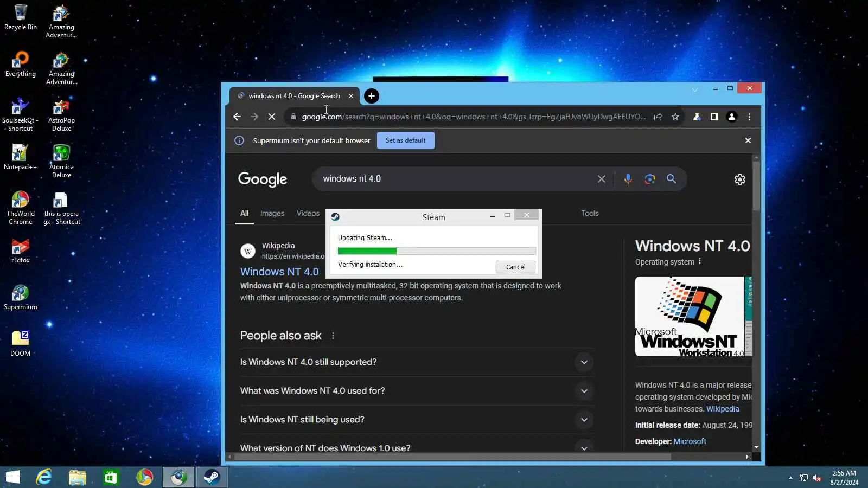Expand 'What version of NT does Windows 1.0 use?'

pyautogui.click(x=417, y=448)
